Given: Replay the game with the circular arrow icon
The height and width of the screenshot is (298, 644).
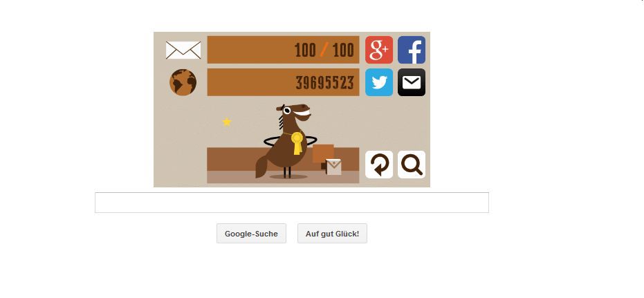Looking at the screenshot, I should 378,164.
